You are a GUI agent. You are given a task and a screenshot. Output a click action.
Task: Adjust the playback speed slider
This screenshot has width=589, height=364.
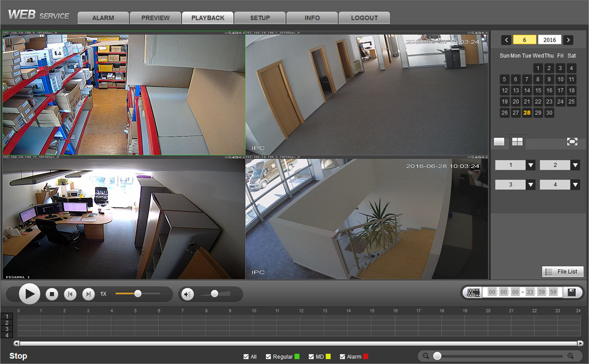(138, 293)
